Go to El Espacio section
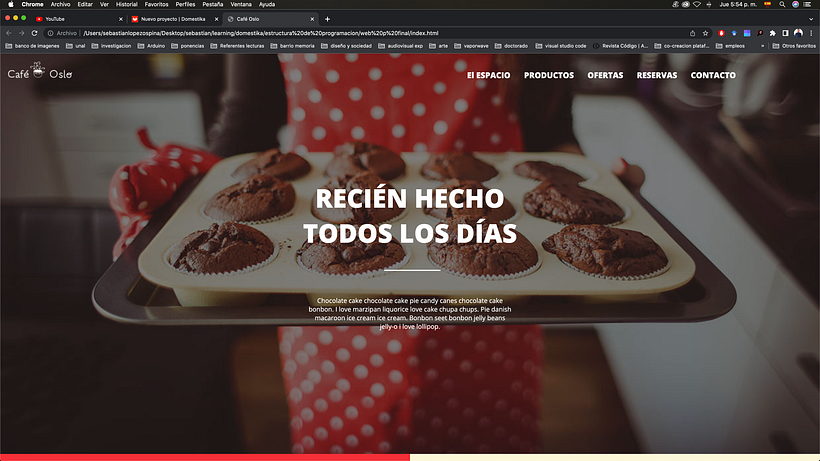 pyautogui.click(x=488, y=75)
